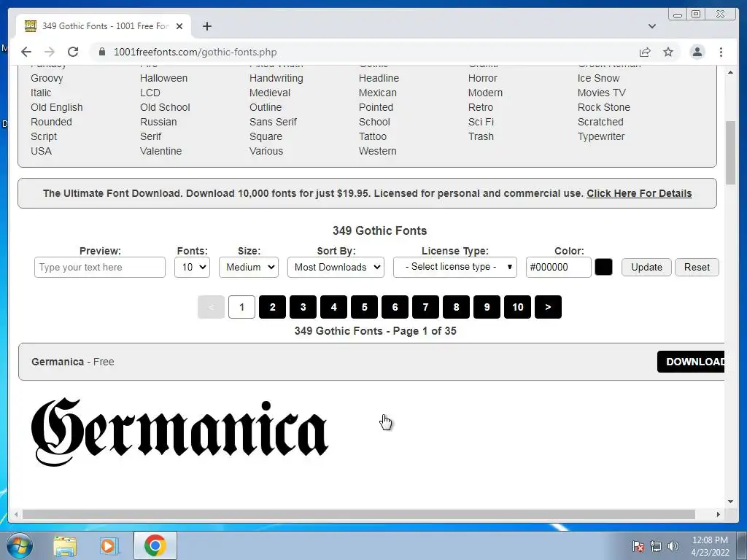Image resolution: width=747 pixels, height=560 pixels.
Task: Go to pagination page 8
Action: coord(457,307)
